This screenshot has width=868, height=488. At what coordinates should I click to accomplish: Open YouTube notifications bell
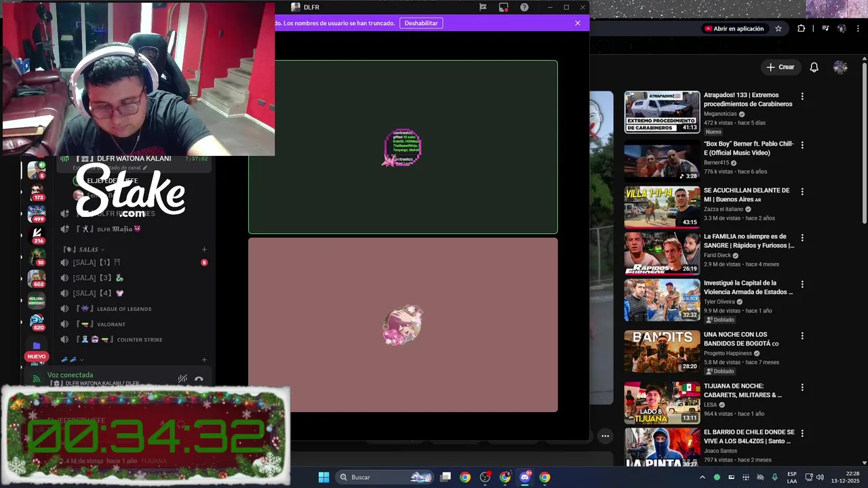point(814,67)
